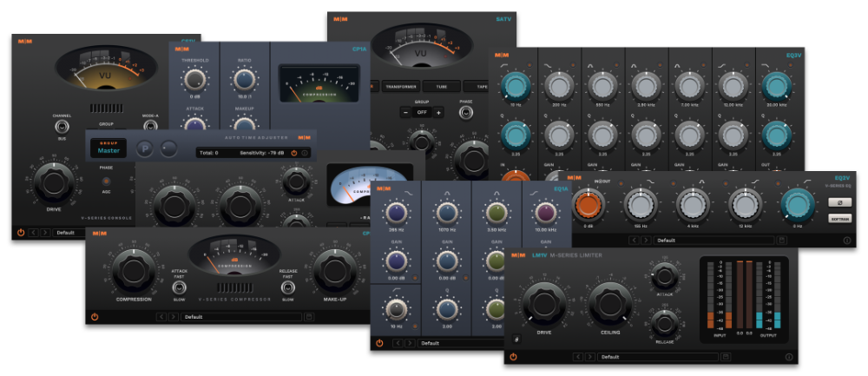Click the VU meter in the SATV plugin
The width and height of the screenshot is (868, 376).
click(422, 46)
